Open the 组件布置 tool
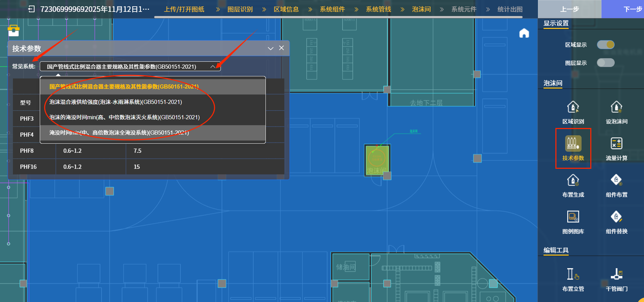Viewport: 644px width, 302px height. point(616,181)
